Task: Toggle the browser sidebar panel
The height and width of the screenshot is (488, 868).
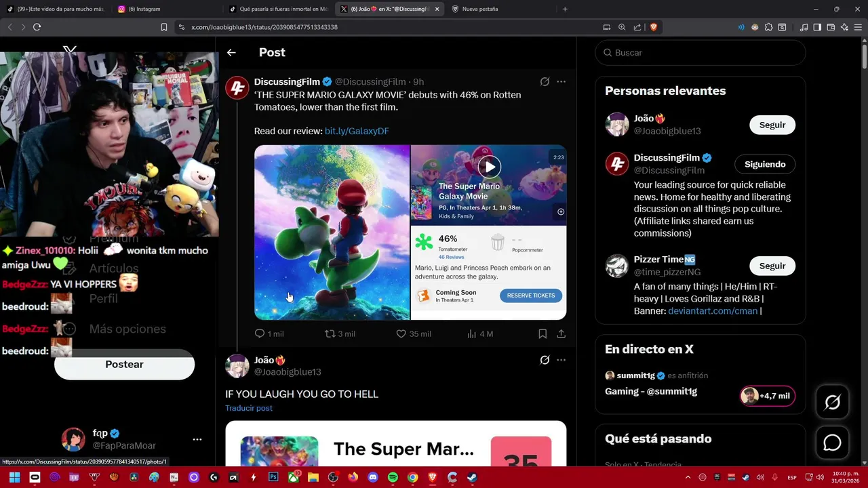Action: [817, 27]
